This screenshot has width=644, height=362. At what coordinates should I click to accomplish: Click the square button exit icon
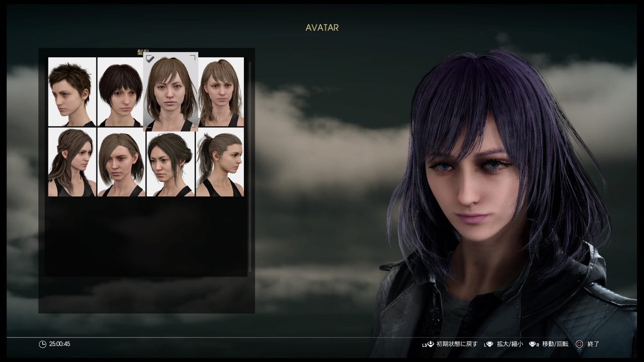580,344
